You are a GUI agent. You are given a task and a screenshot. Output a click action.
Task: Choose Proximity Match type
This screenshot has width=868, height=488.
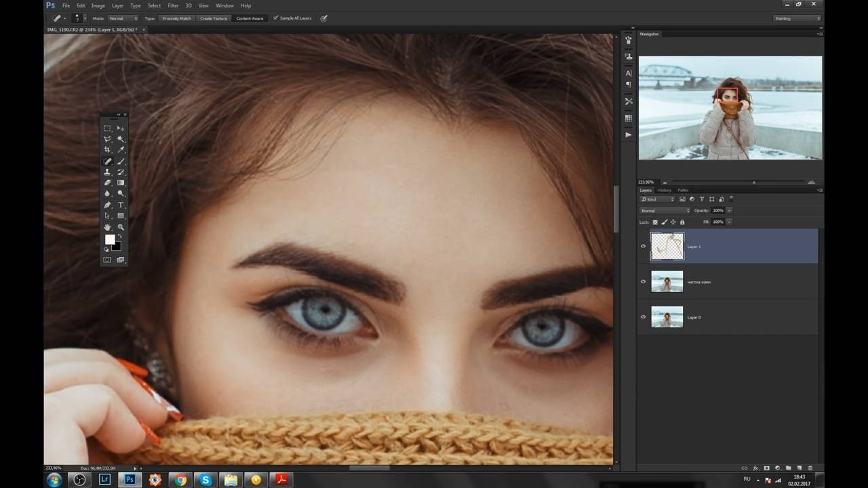pos(176,18)
